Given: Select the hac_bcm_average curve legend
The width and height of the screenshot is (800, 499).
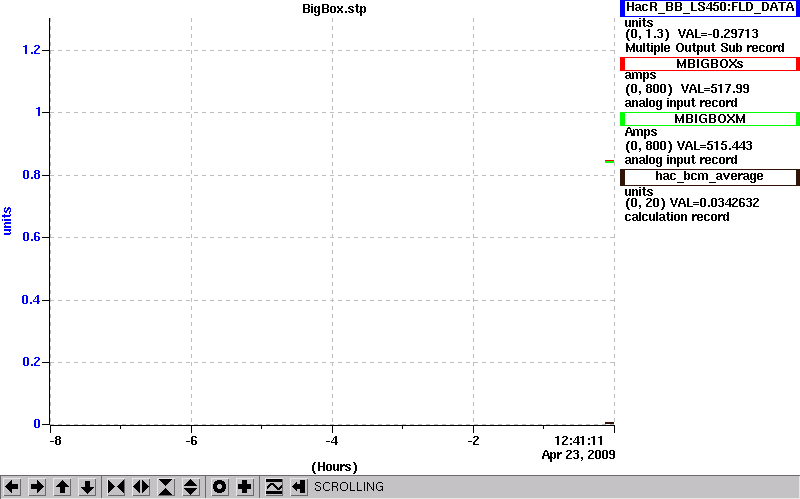Looking at the screenshot, I should [710, 177].
